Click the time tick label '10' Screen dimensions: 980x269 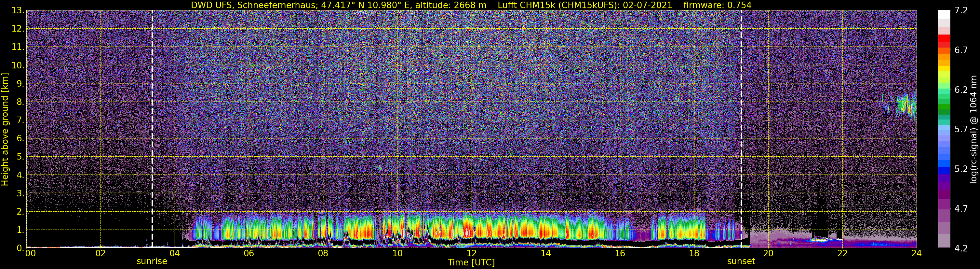[x=397, y=254]
